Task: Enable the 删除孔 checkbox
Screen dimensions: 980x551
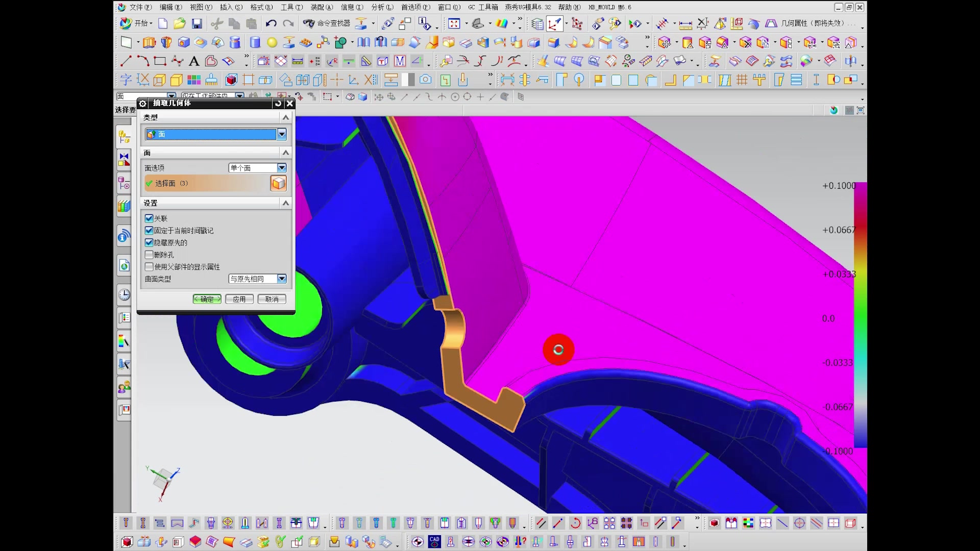Action: [149, 255]
